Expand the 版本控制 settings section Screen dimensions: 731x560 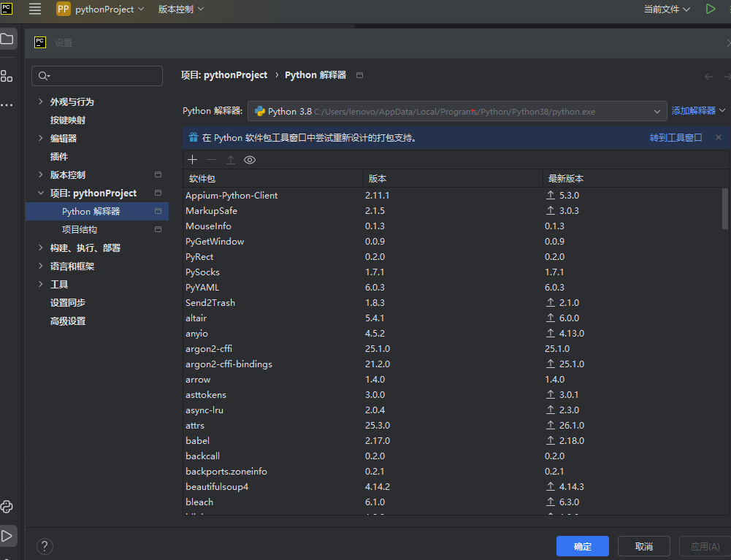[41, 174]
